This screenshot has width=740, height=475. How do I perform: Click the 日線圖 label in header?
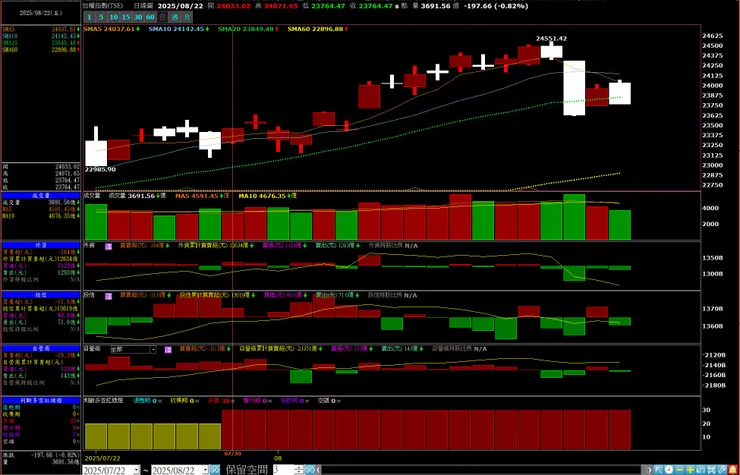click(143, 6)
